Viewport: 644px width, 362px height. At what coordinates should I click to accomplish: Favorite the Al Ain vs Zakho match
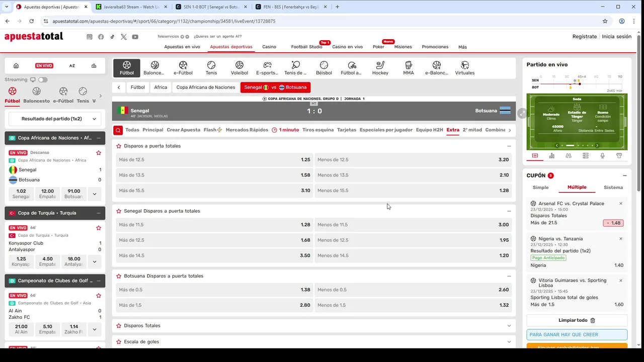[x=99, y=296]
